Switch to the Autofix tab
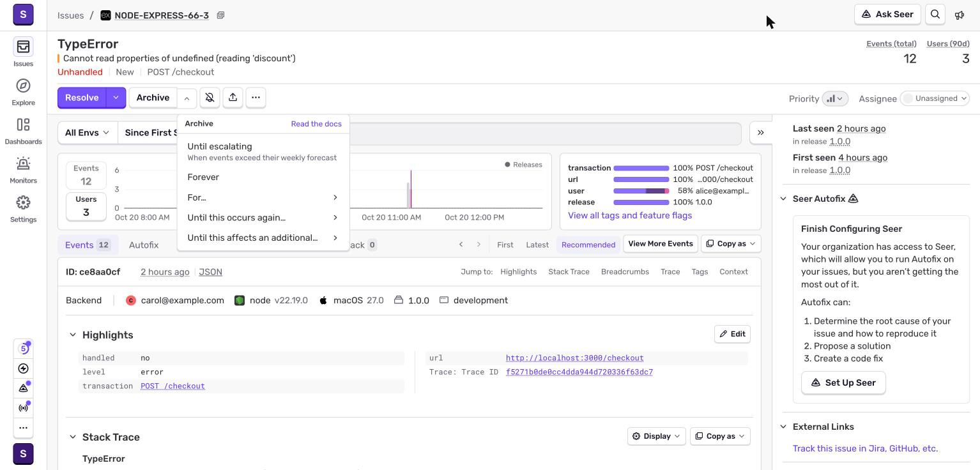Screen dimensions: 980x470 coord(144,245)
